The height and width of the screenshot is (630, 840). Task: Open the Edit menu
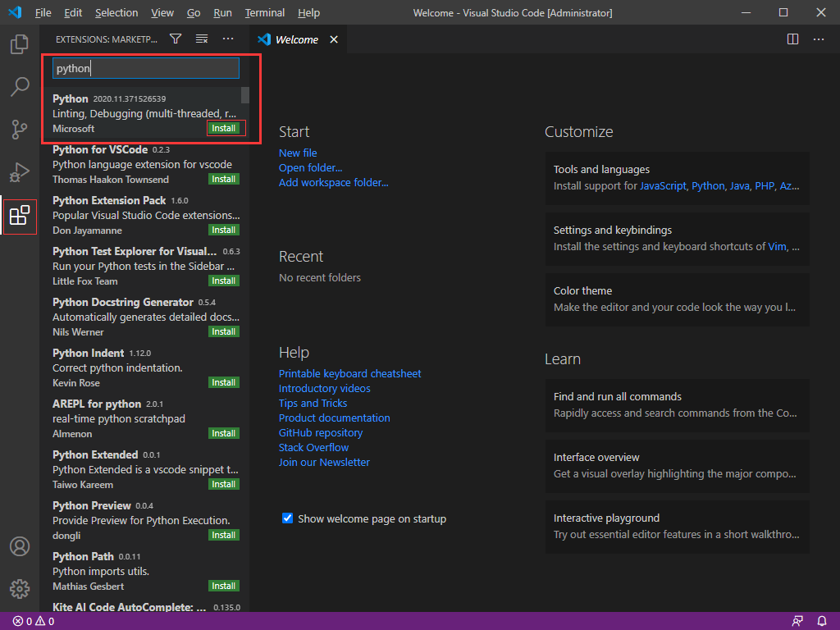(x=73, y=13)
